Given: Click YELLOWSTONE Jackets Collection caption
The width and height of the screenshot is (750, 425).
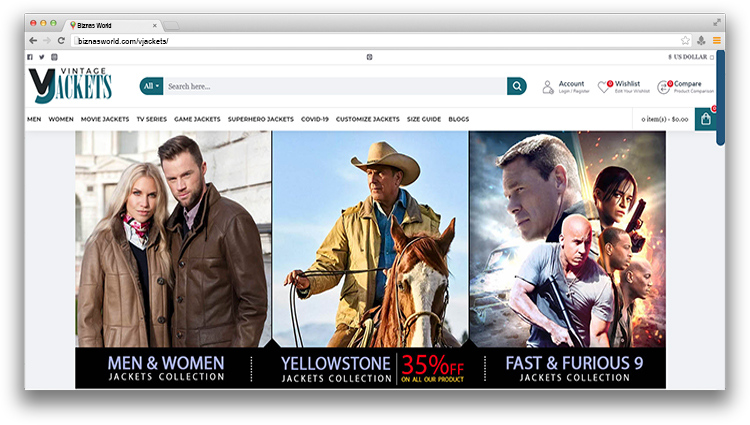Looking at the screenshot, I should [336, 369].
